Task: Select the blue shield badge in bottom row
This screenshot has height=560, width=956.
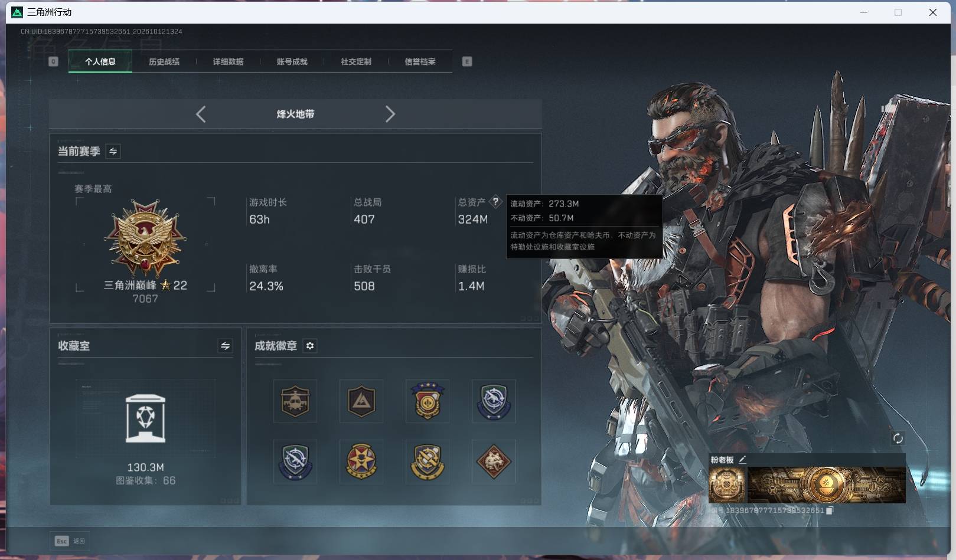Action: (295, 461)
